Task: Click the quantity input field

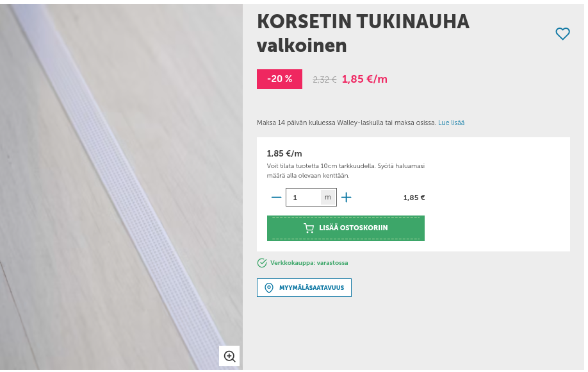Action: click(303, 198)
